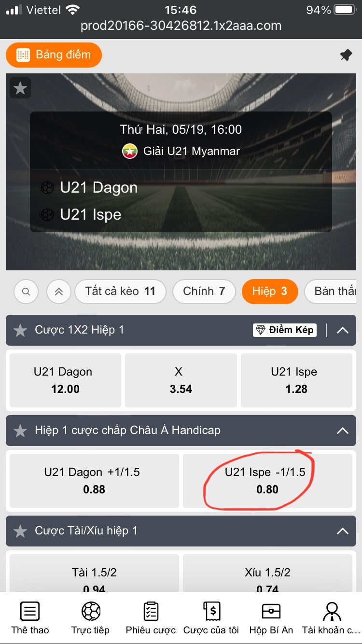Tap the Điểm Kép badge

pos(285,330)
